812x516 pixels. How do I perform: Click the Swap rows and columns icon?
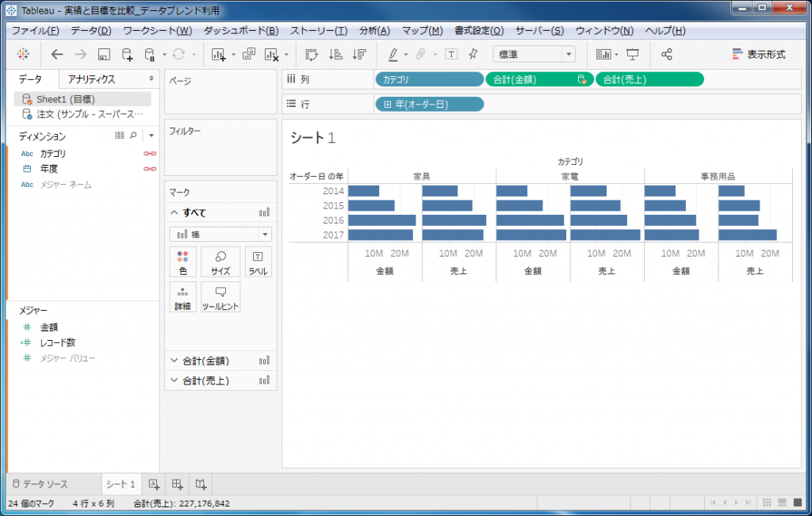click(312, 55)
